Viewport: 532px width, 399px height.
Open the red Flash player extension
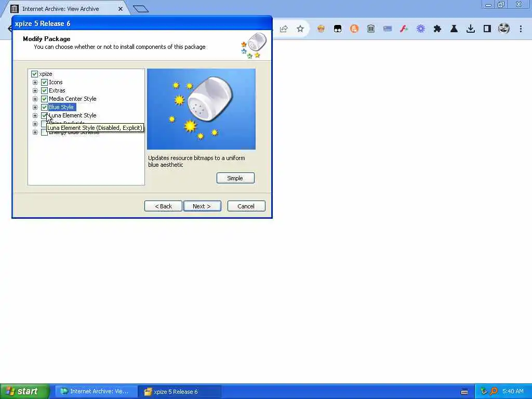click(404, 29)
